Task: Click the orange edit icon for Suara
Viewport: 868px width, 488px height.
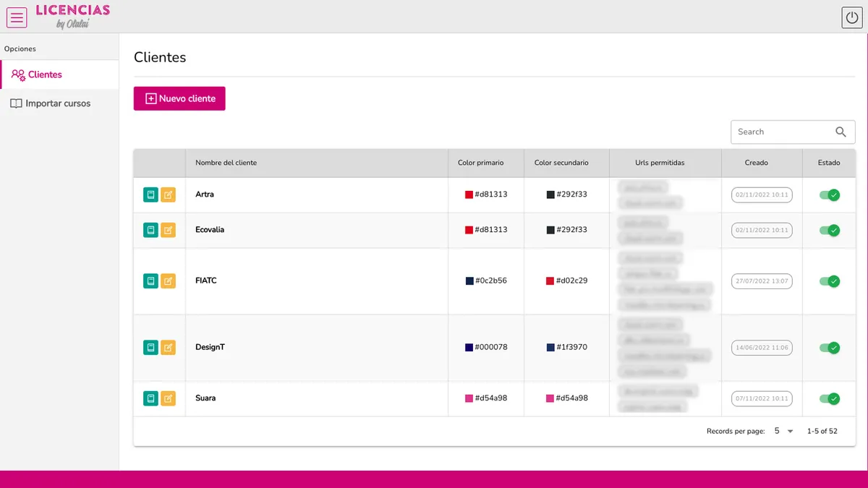Action: coord(168,398)
